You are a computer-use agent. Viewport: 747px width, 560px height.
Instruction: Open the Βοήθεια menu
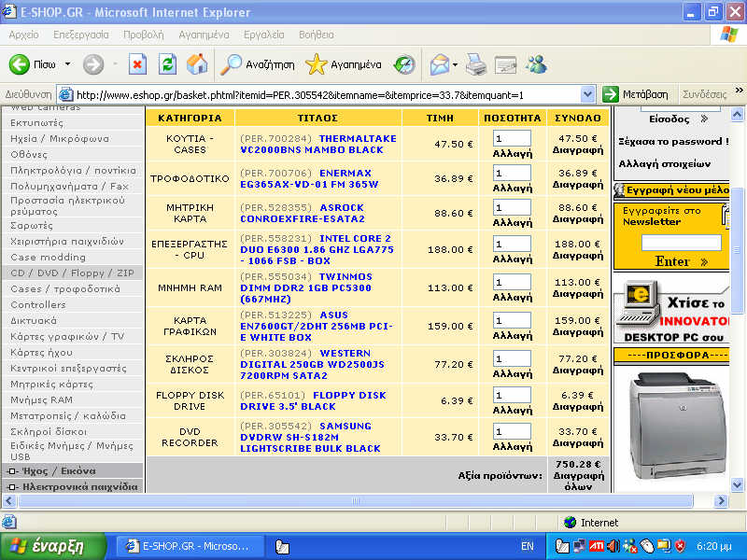pos(317,35)
